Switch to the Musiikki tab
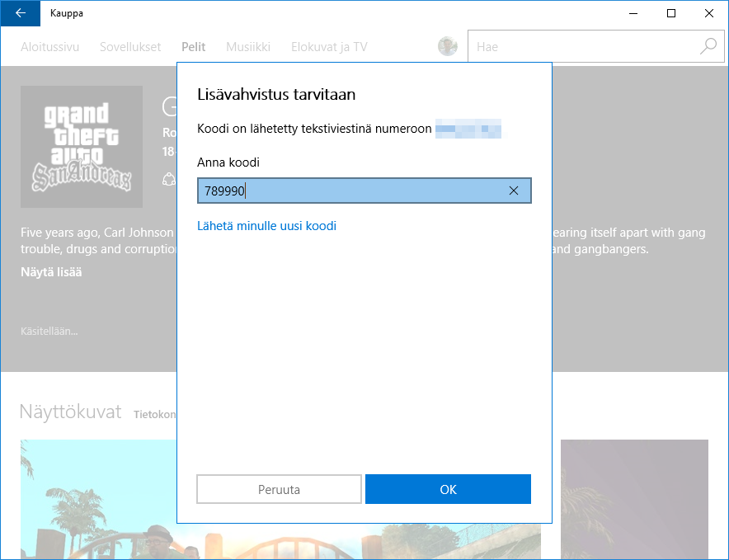 click(x=248, y=47)
